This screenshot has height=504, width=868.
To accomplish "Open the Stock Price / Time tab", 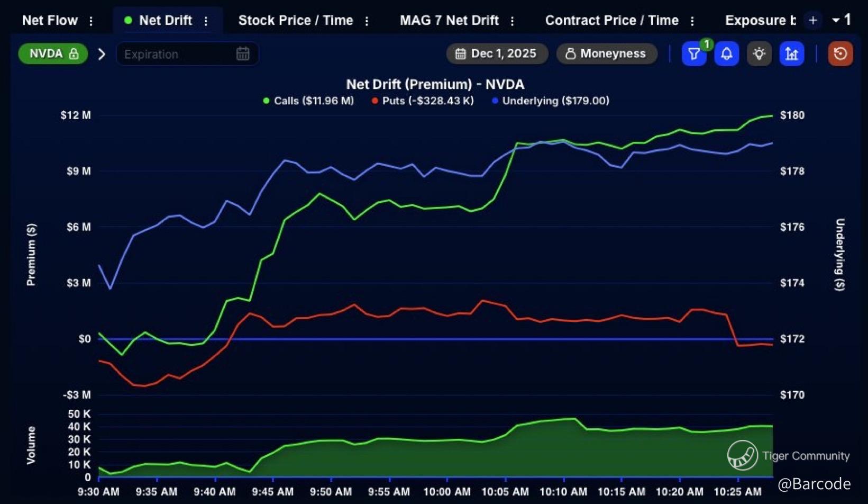I will tap(296, 20).
